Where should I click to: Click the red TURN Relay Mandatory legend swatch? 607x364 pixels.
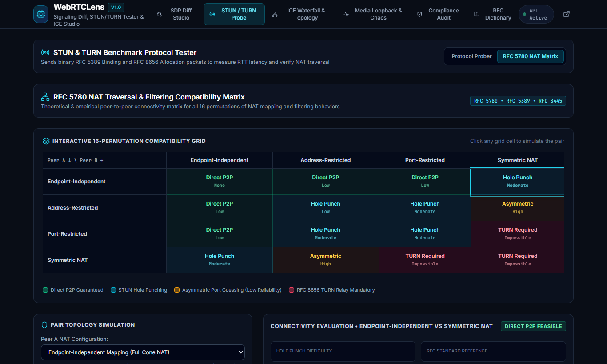coord(292,290)
